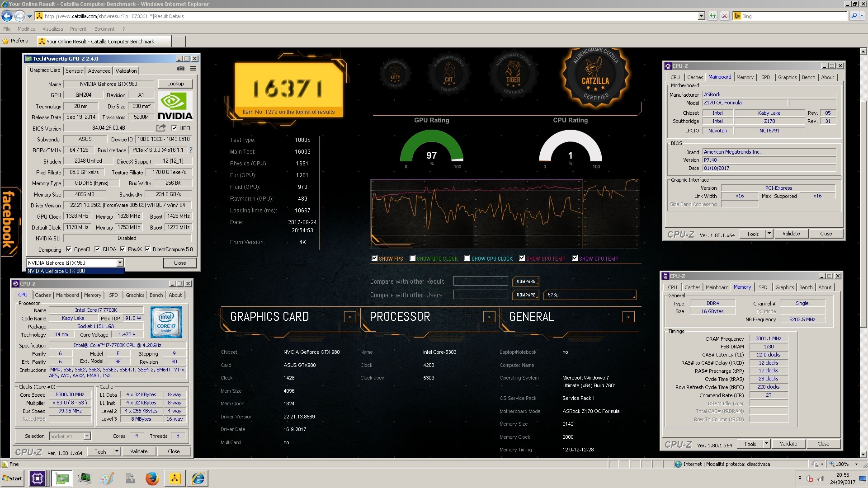The width and height of the screenshot is (868, 488).
Task: Enable the SHOW GPU CLOCK checkbox
Action: 412,258
